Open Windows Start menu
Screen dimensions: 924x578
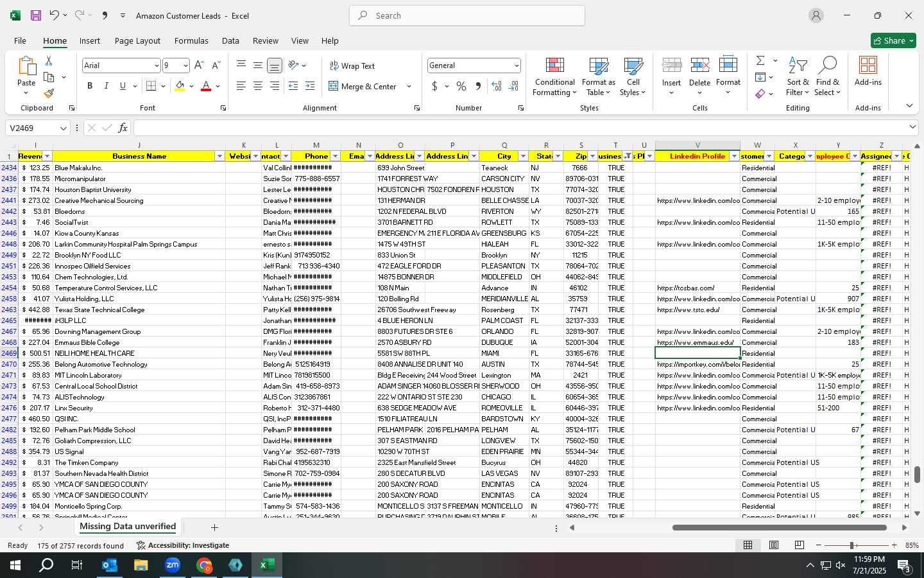(x=15, y=565)
